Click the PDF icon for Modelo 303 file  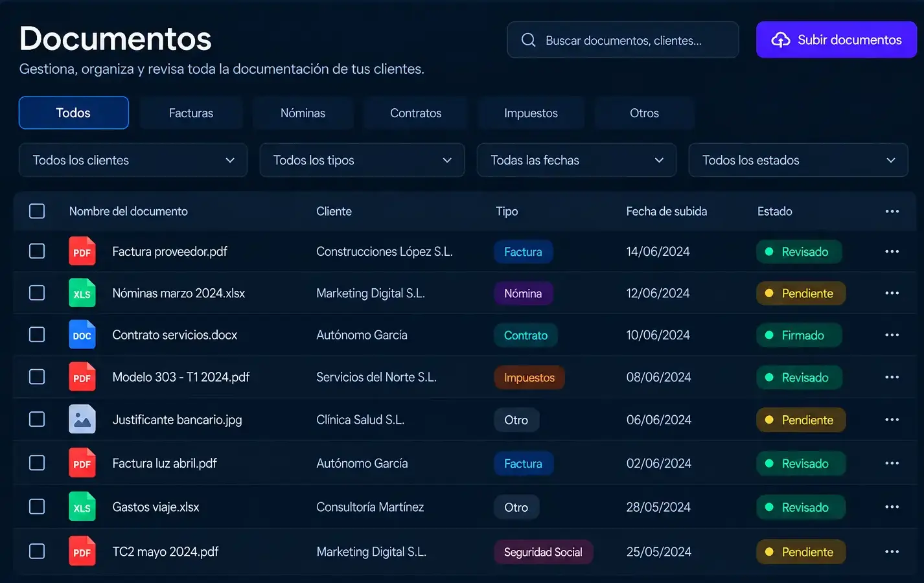[x=82, y=377]
